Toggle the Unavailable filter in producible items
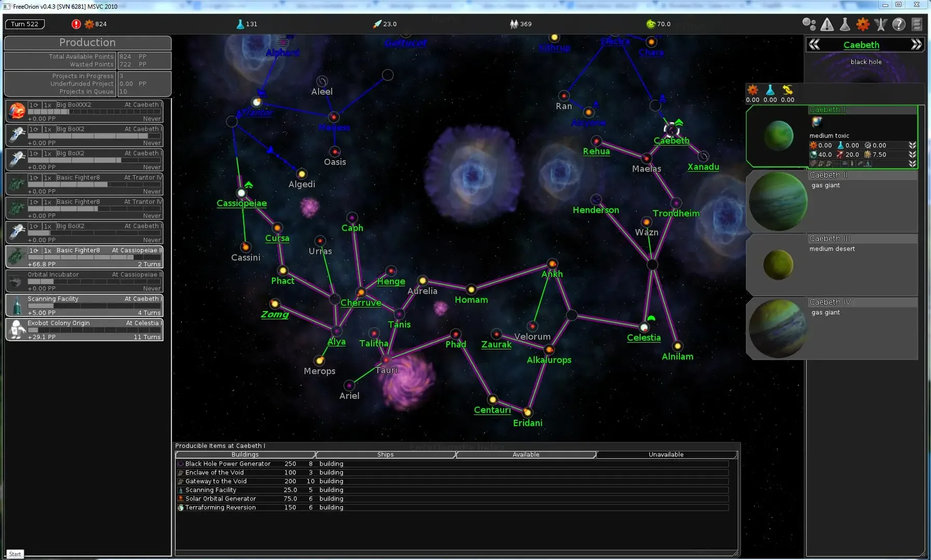Viewport: 931px width, 560px height. [666, 455]
